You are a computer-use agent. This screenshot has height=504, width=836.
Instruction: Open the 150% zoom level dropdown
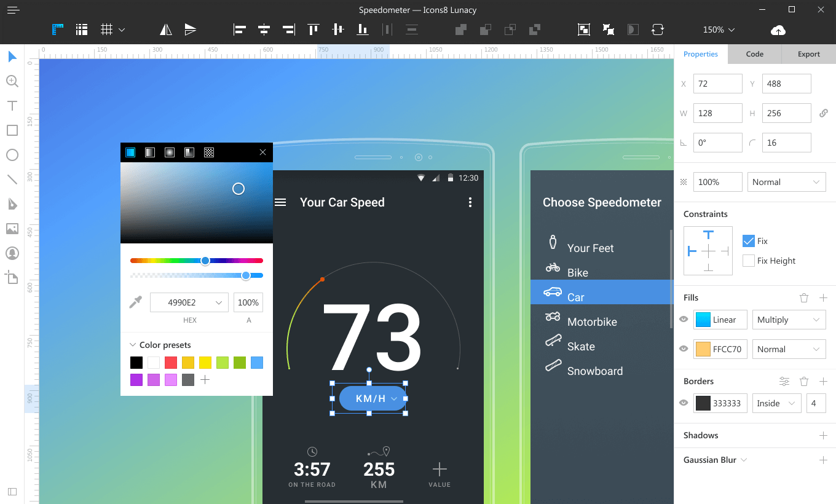(x=719, y=30)
